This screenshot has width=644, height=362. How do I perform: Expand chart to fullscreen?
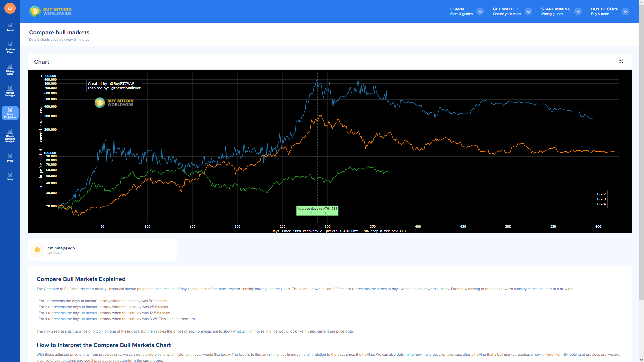(621, 61)
